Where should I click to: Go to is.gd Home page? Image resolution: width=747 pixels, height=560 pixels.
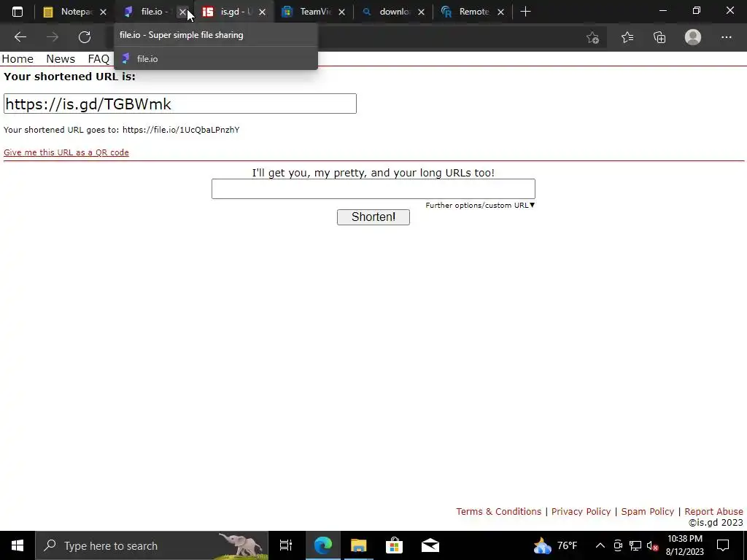(18, 59)
